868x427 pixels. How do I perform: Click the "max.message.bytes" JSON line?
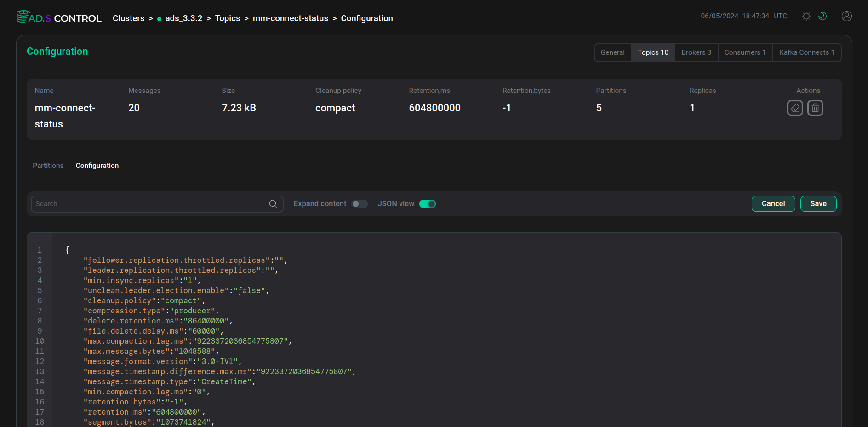pyautogui.click(x=151, y=351)
